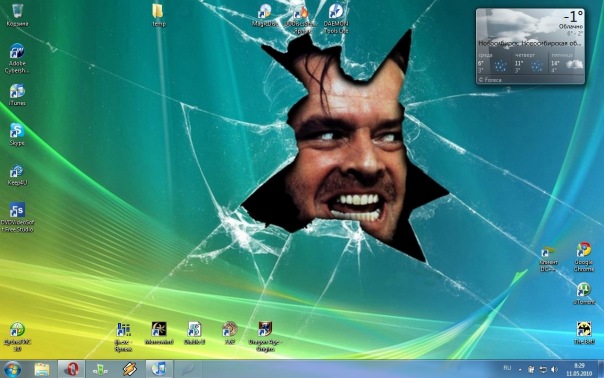
Task: Click the faint feather taskbar button
Action: 188,369
